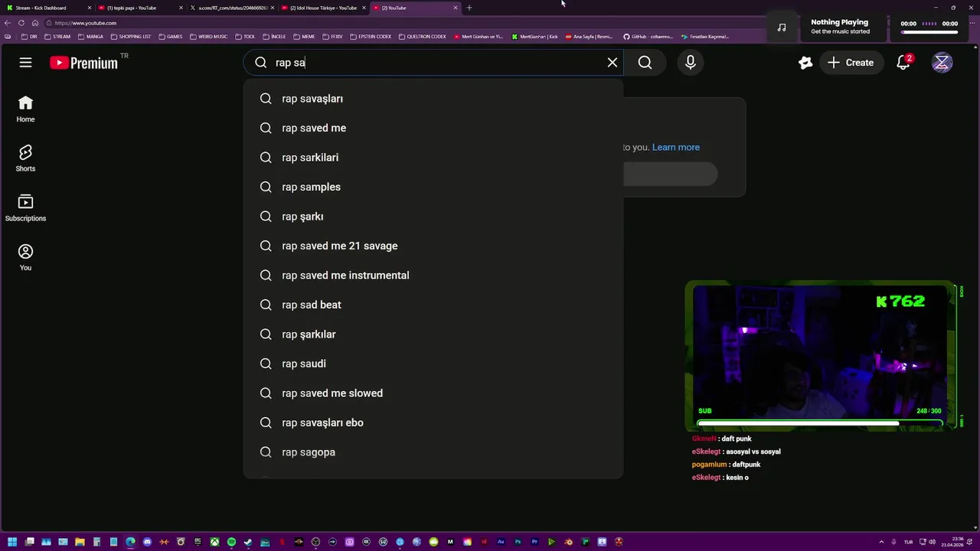Select suggestion 'rap şarkı'
980x551 pixels.
tap(433, 217)
